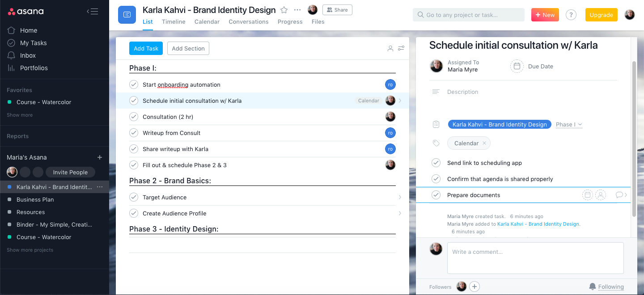The height and width of the screenshot is (295, 644).
Task: Open comments on Prepare documents subtask
Action: (x=619, y=195)
